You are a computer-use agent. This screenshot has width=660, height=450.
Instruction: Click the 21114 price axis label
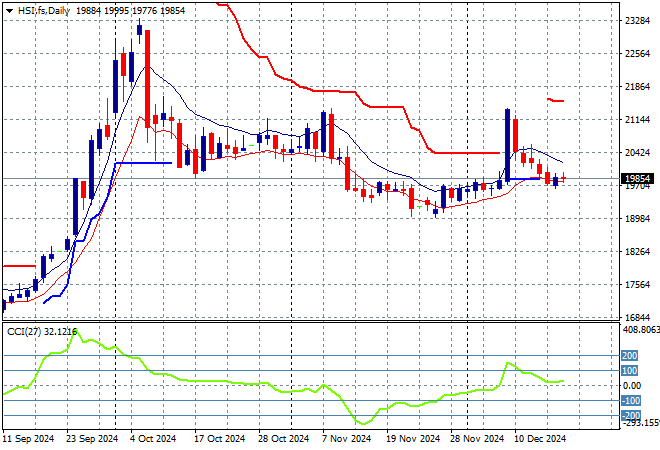(637, 120)
